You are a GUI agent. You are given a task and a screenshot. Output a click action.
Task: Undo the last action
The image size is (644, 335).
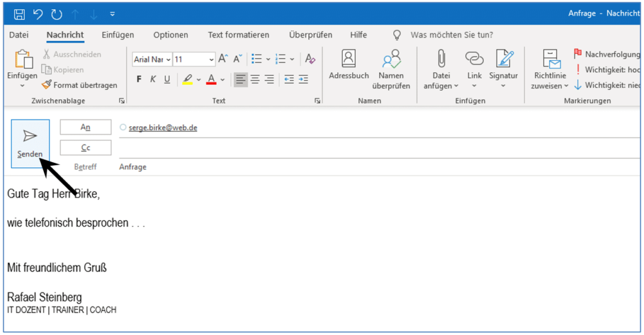[x=38, y=14]
